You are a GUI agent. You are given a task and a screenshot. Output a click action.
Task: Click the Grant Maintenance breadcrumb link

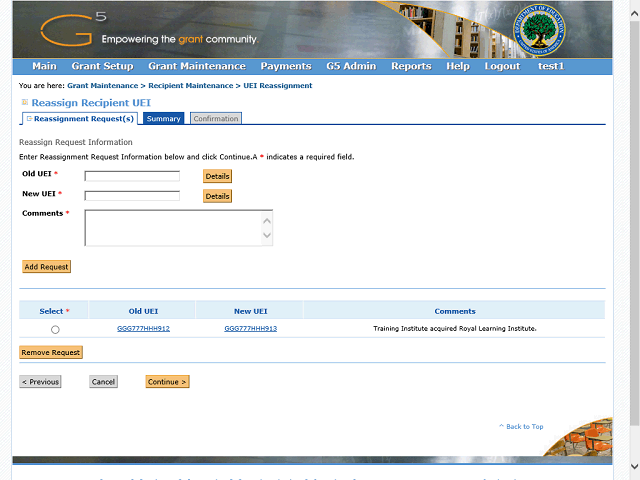(x=102, y=86)
